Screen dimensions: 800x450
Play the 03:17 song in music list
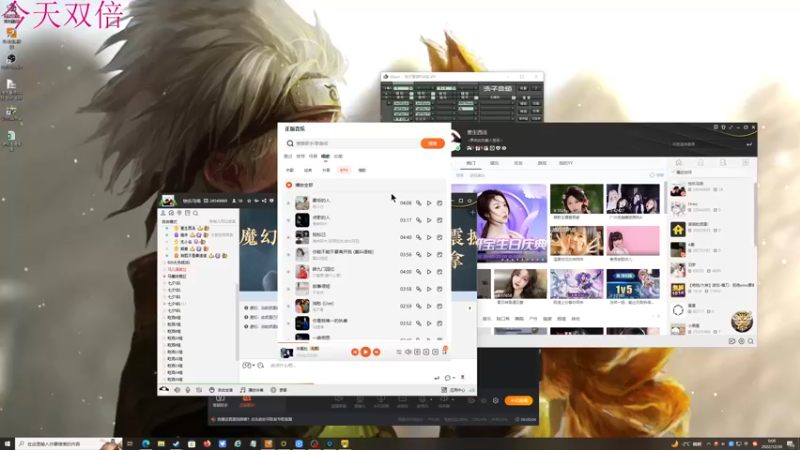point(429,220)
